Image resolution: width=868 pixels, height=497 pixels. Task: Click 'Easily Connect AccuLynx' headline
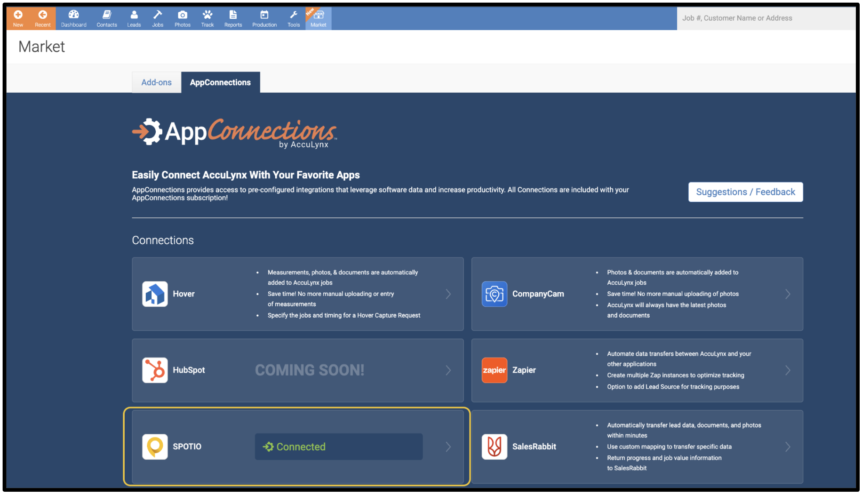pyautogui.click(x=246, y=175)
